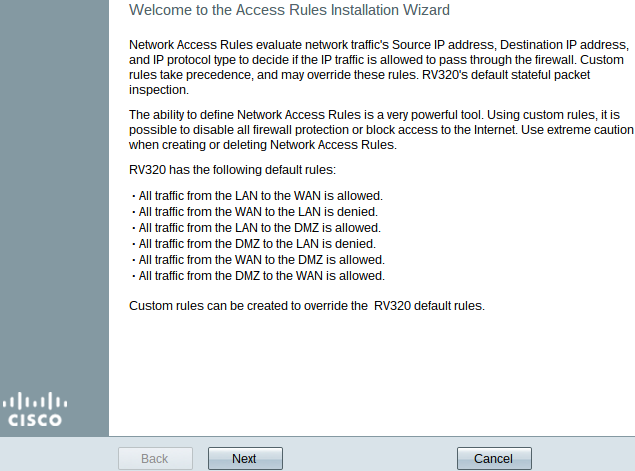Cancel the Access Rules wizard
635x471 pixels.
[494, 458]
